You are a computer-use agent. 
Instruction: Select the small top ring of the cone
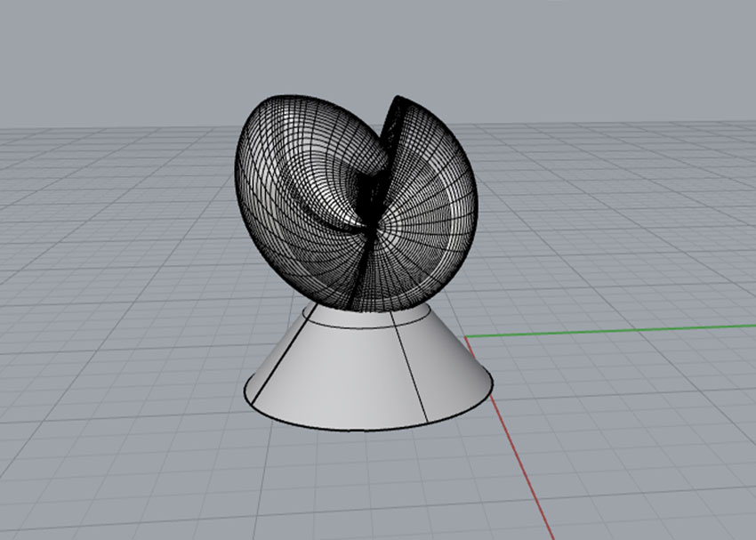click(366, 316)
